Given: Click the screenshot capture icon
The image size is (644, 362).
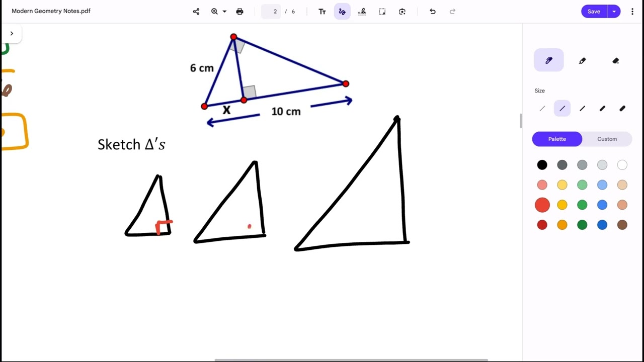Looking at the screenshot, I should pyautogui.click(x=402, y=12).
